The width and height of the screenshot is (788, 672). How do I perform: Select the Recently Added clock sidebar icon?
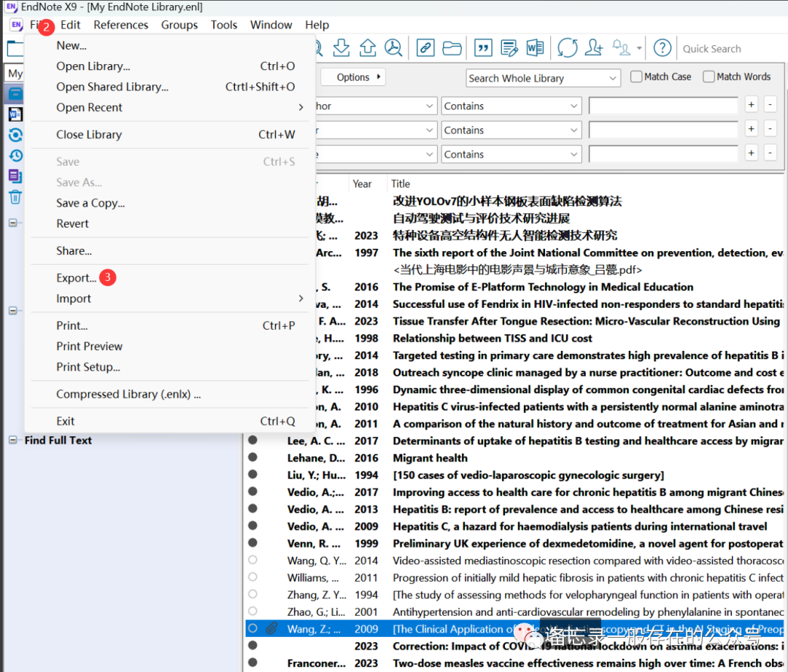[15, 155]
